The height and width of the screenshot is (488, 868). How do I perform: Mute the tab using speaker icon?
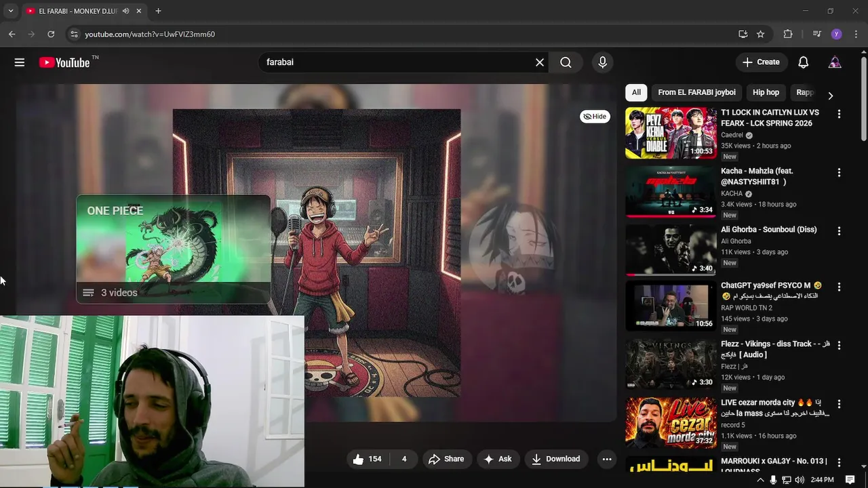tap(126, 11)
